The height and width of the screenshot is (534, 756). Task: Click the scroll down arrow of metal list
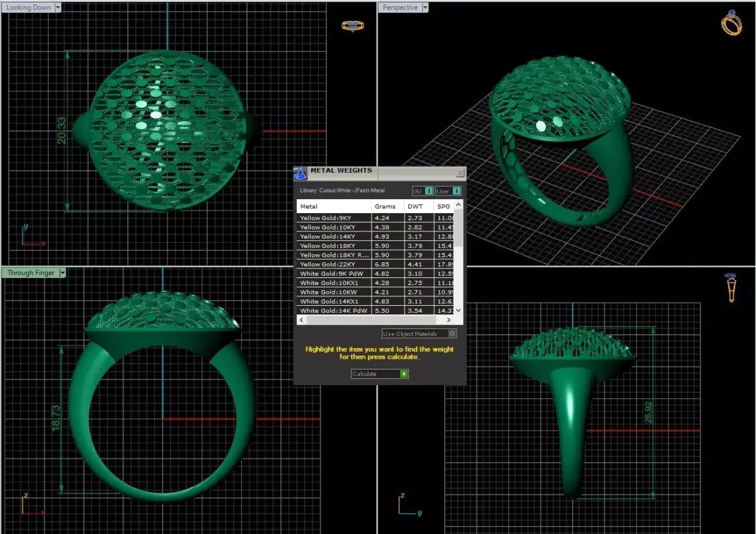point(459,310)
